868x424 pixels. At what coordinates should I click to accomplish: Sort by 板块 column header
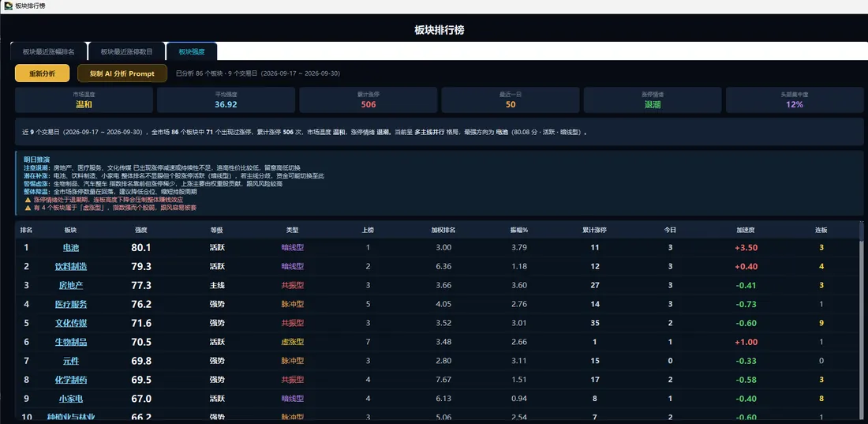click(x=71, y=230)
